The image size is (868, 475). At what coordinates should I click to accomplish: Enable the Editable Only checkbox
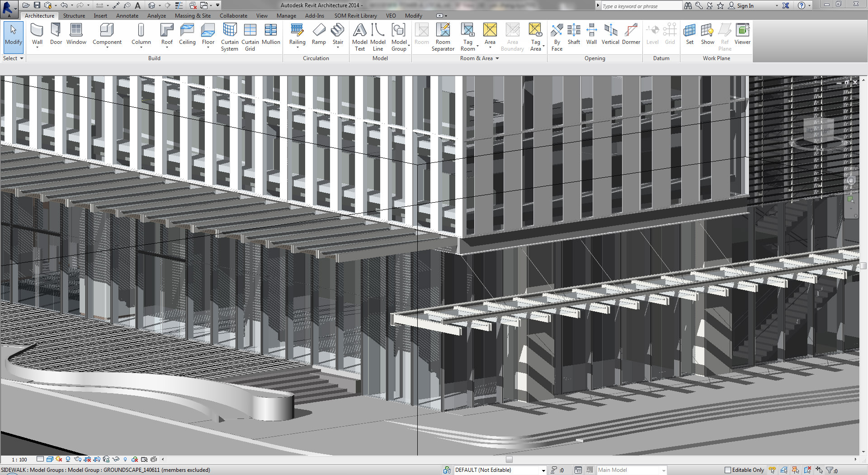727,470
